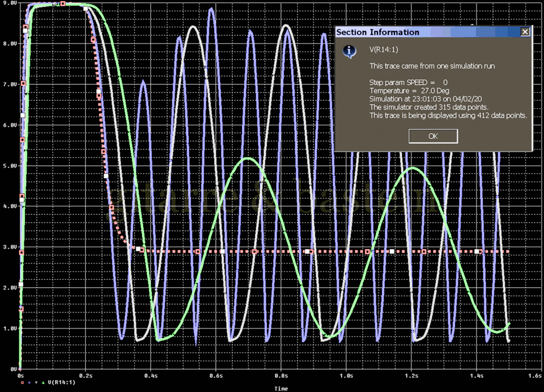Click the blue information icon in dialog
The width and height of the screenshot is (544, 392).
point(350,51)
